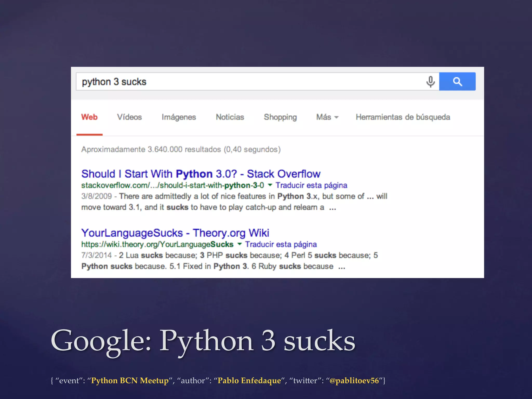Open YourLanguageSucks Theory.org Wiki result
532x399 pixels.
pyautogui.click(x=175, y=233)
